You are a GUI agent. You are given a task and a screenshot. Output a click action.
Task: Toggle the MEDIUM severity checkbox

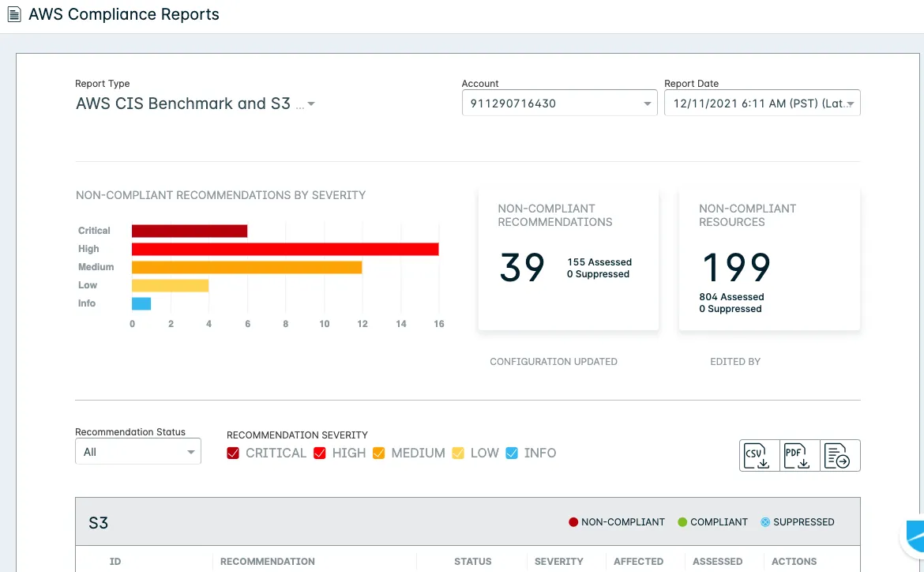(x=378, y=453)
